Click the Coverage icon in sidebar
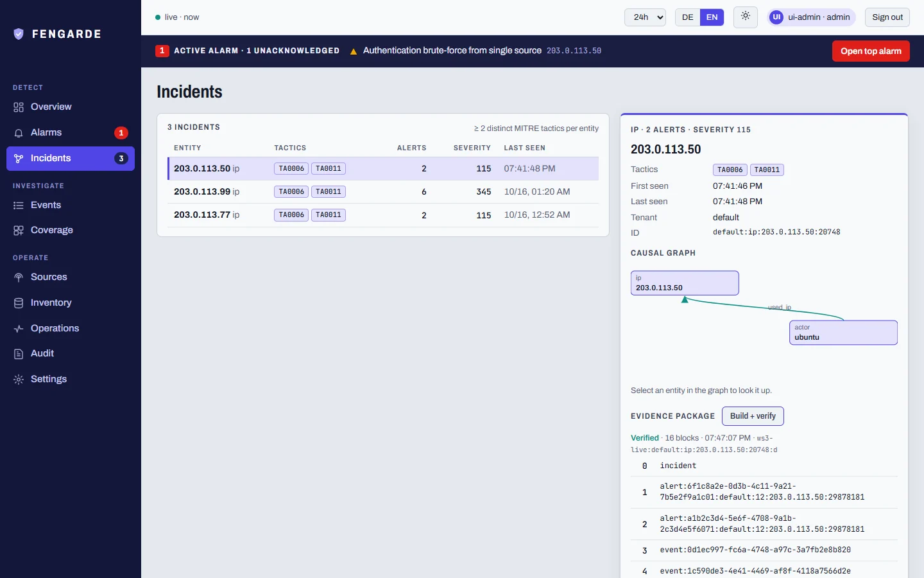Viewport: 924px width, 578px height. click(x=19, y=231)
